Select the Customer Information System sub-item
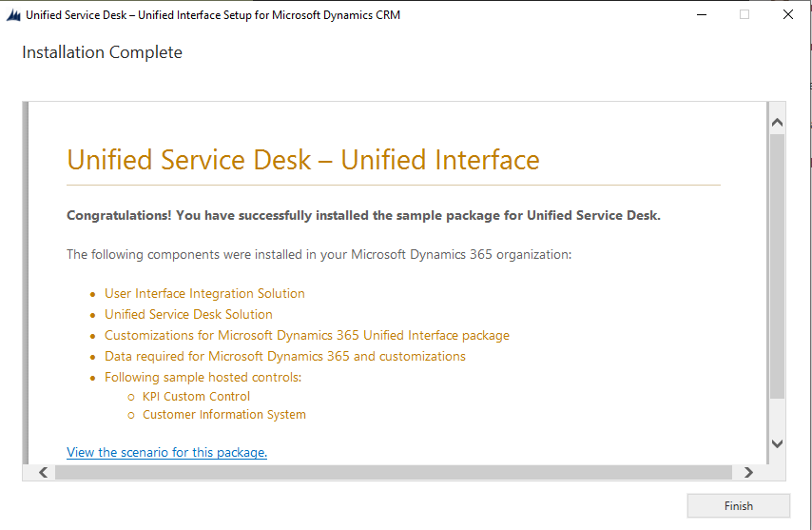Screen dimensions: 812x530 (x=223, y=414)
